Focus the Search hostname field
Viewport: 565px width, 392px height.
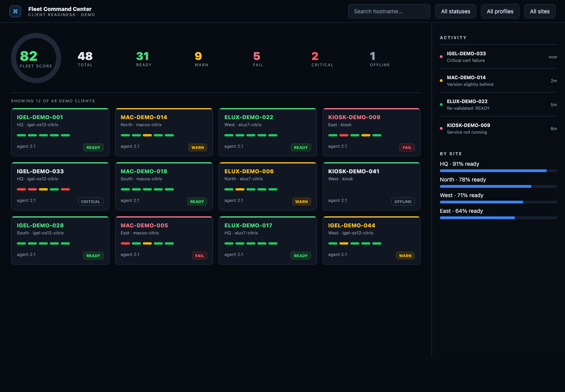pyautogui.click(x=389, y=11)
